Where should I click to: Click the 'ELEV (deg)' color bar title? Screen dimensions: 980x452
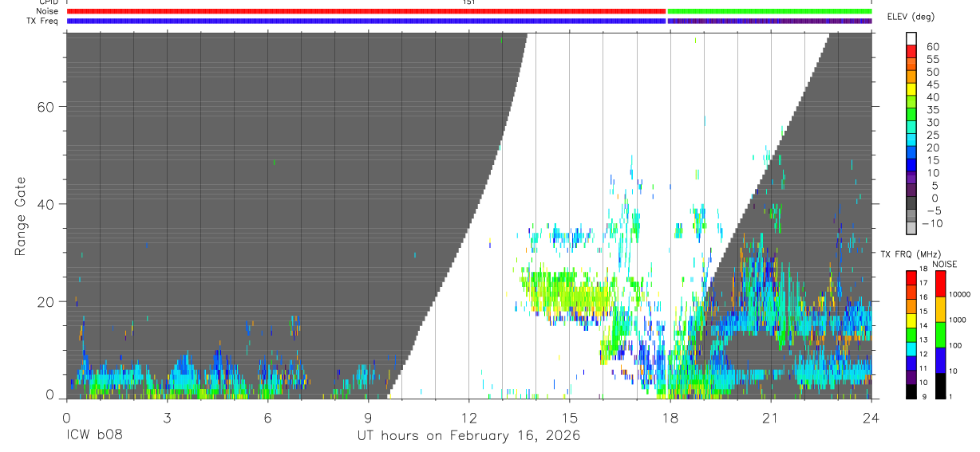(912, 17)
